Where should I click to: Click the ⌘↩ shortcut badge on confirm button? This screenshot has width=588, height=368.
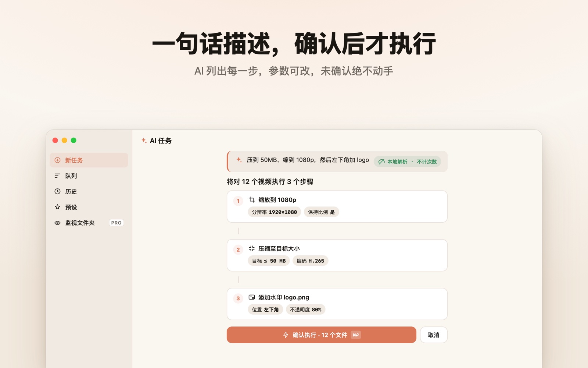(x=356, y=335)
